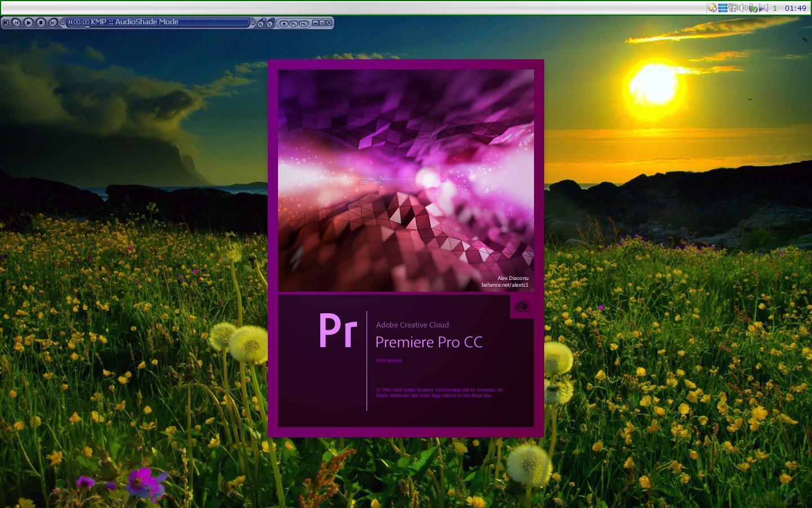Toggle the S shuffle button in KMP
This screenshot has height=508, width=812.
coord(270,24)
